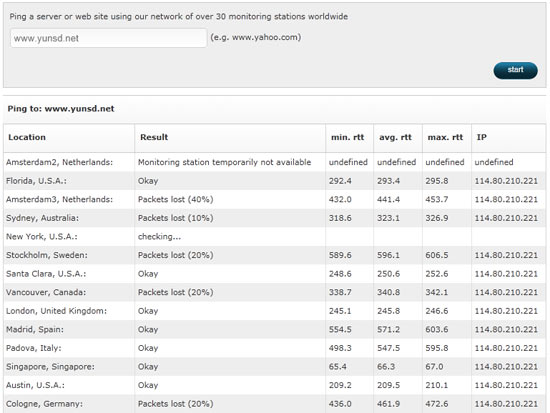Select the Cologne, Germany location entry
This screenshot has height=413, width=550.
click(x=44, y=404)
